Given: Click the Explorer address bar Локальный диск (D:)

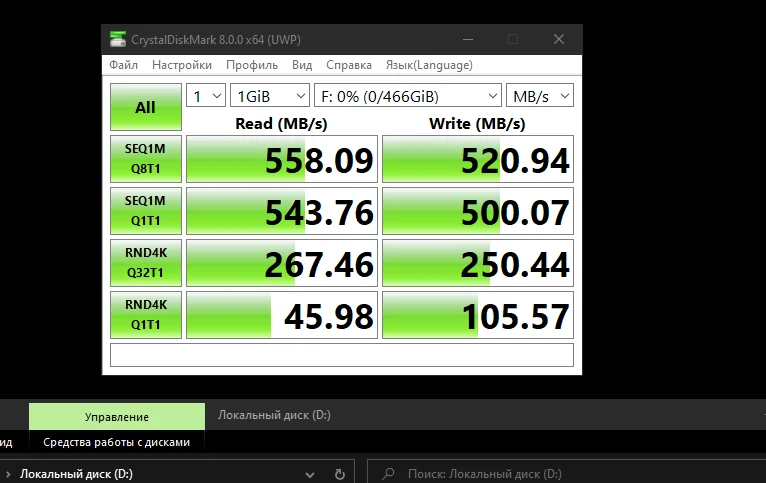Looking at the screenshot, I should [76, 474].
